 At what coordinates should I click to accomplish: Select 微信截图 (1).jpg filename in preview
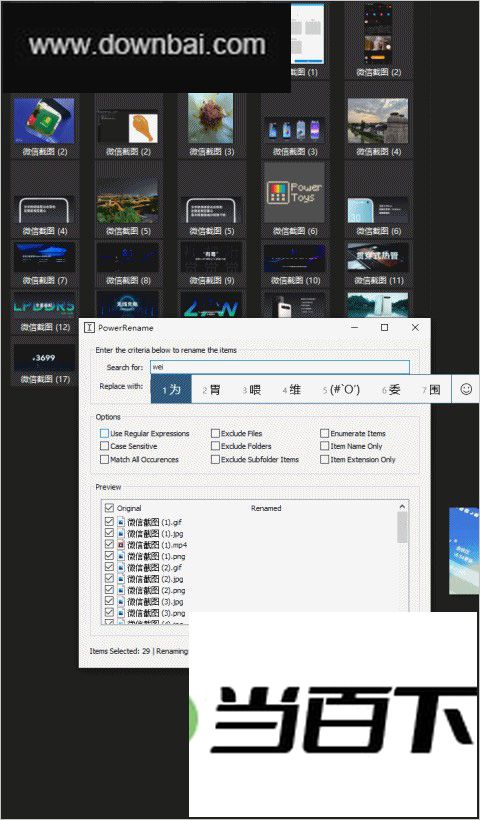pyautogui.click(x=155, y=533)
